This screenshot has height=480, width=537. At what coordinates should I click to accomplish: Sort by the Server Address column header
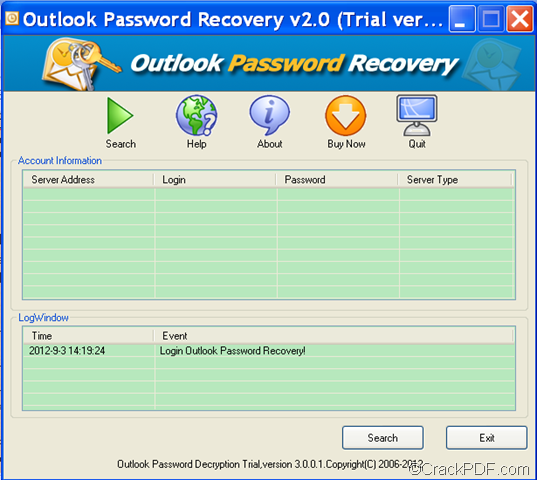(88, 179)
